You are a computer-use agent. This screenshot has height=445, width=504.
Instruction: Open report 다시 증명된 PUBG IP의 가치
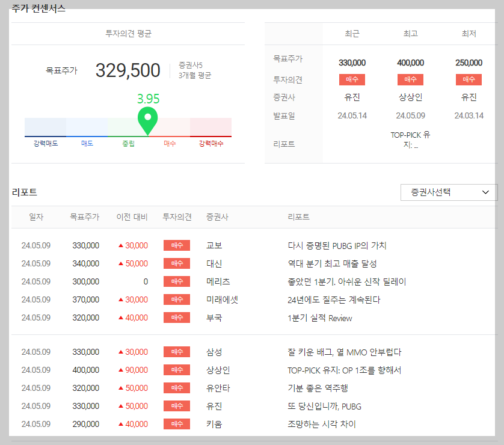point(337,245)
